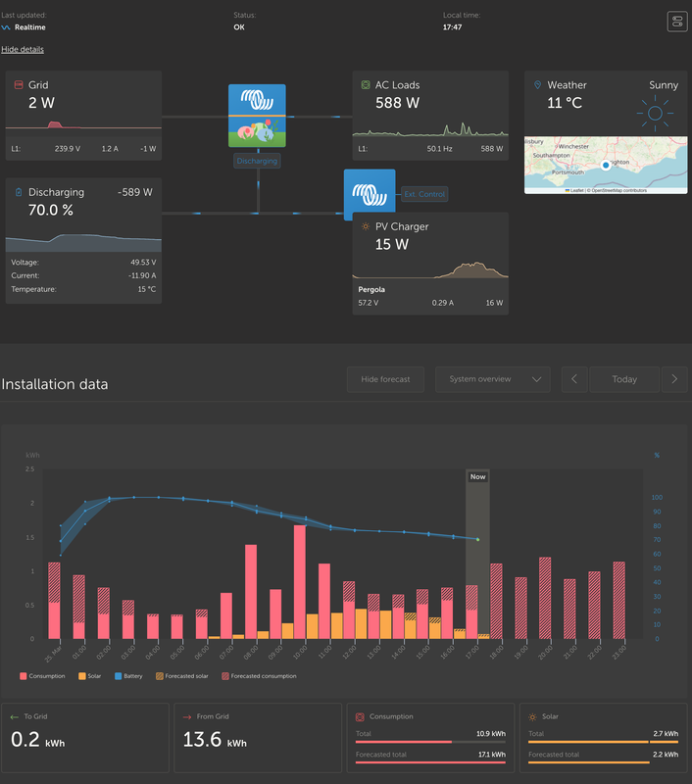Toggle the Battery legend series
The height and width of the screenshot is (784, 692).
[128, 676]
